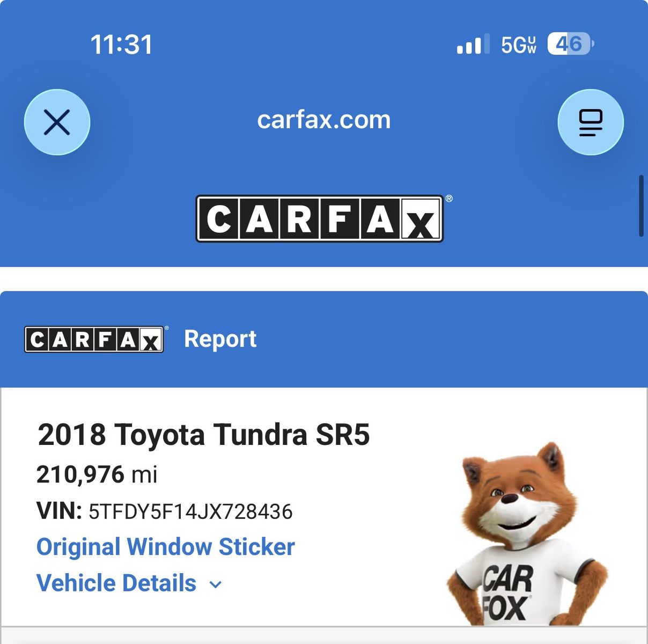648x644 pixels.
Task: Tap the blue Report banner bar
Action: click(324, 339)
